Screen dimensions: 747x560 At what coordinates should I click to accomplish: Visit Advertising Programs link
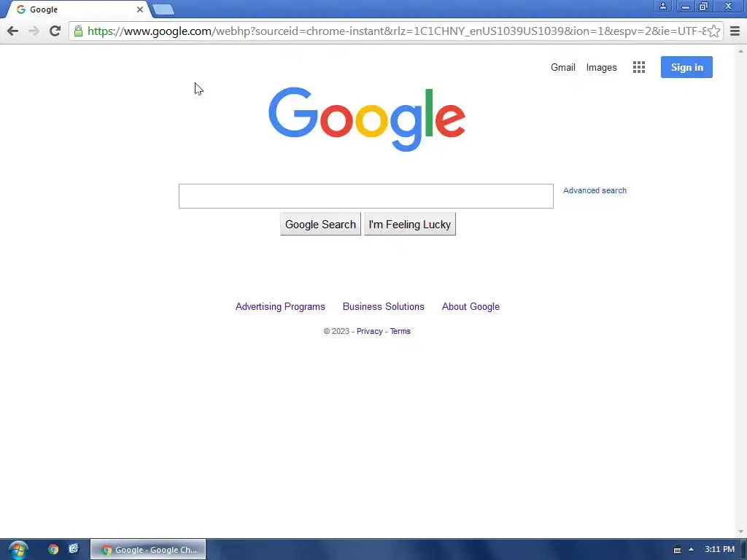280,307
